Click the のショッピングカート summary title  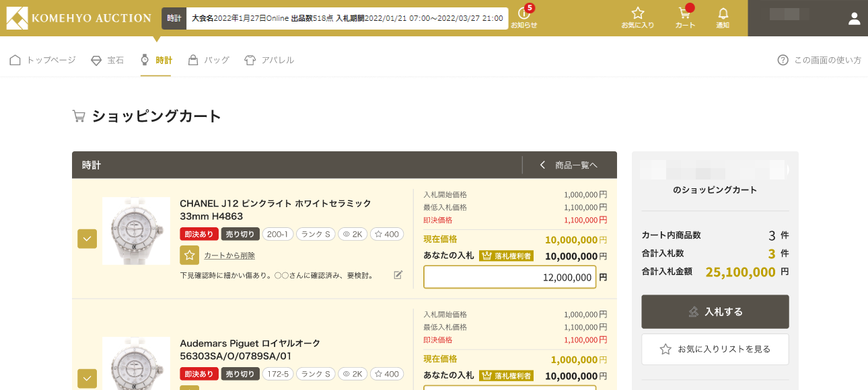pos(715,190)
